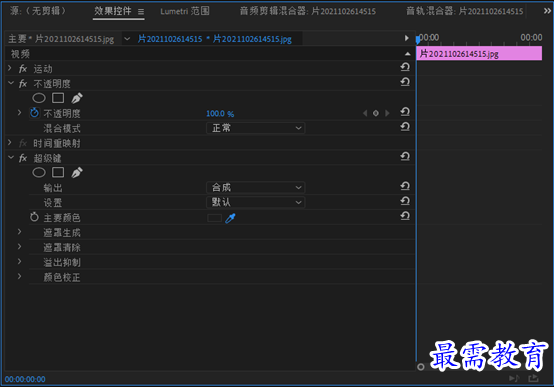Open the 输出 dropdown showing 合成
This screenshot has width=554, height=387.
[256, 187]
